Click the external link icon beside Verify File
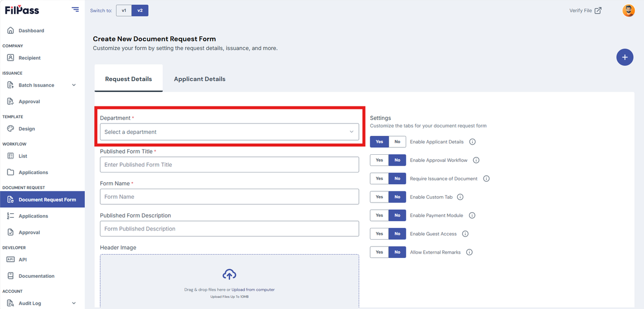The height and width of the screenshot is (309, 644). pyautogui.click(x=598, y=10)
